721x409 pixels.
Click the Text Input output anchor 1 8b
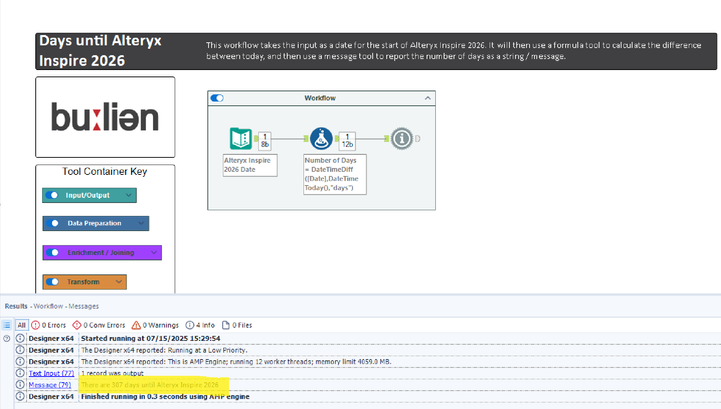pyautogui.click(x=264, y=140)
